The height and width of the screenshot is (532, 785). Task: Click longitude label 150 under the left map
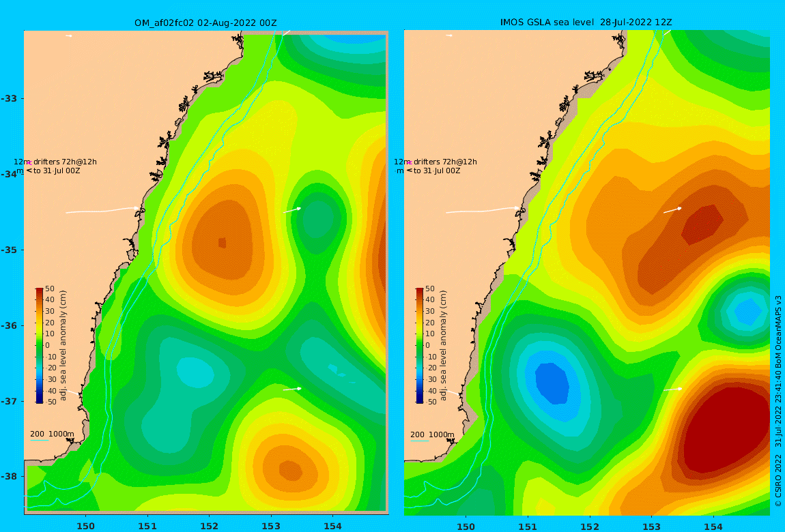(x=85, y=526)
